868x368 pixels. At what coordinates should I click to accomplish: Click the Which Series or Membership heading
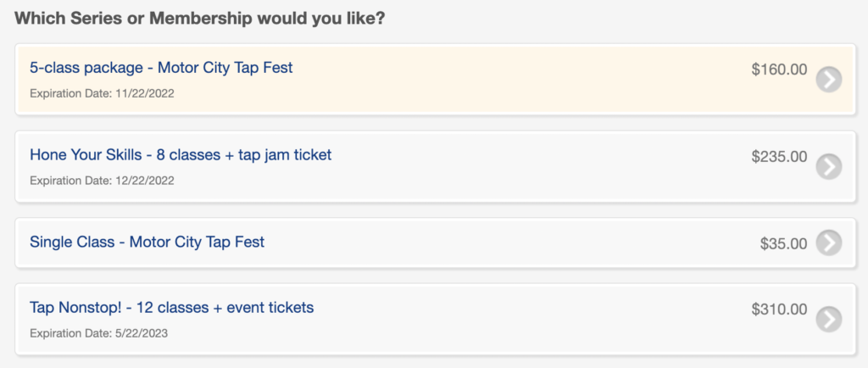tap(200, 19)
